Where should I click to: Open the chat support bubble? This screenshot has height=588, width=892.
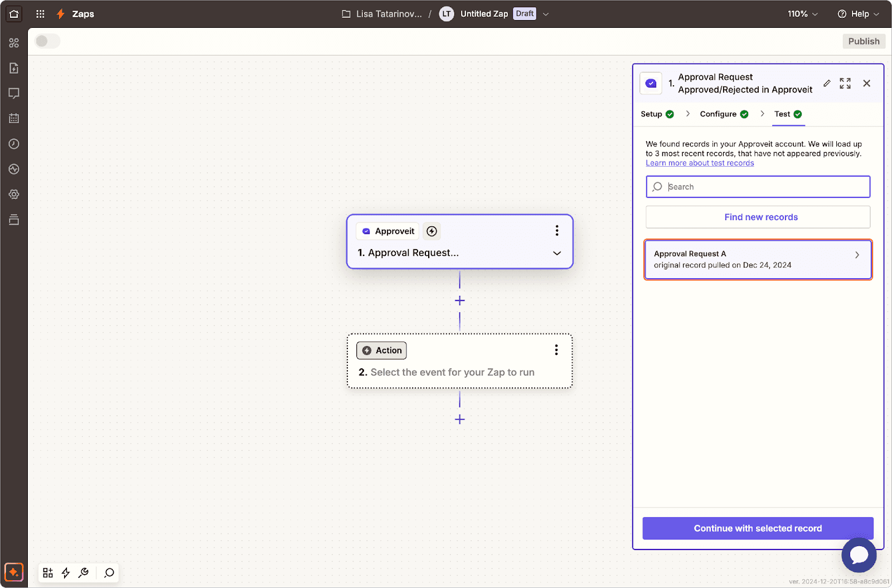tap(859, 555)
